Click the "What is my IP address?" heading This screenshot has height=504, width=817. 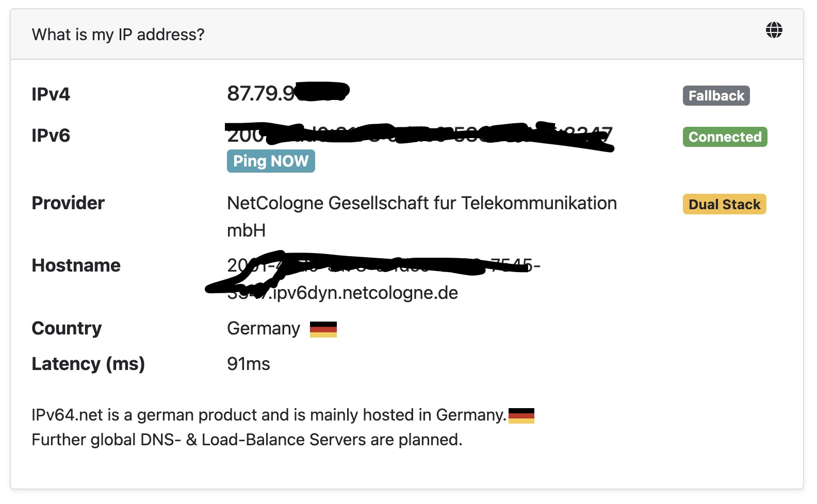118,35
